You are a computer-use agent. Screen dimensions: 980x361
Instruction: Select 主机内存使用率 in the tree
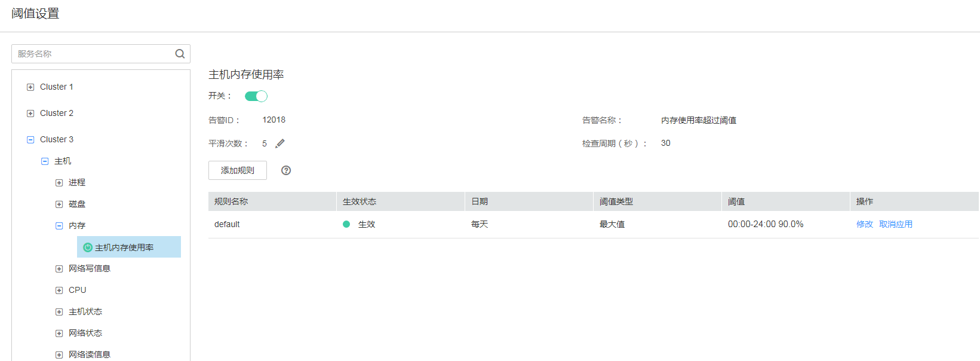pyautogui.click(x=124, y=247)
